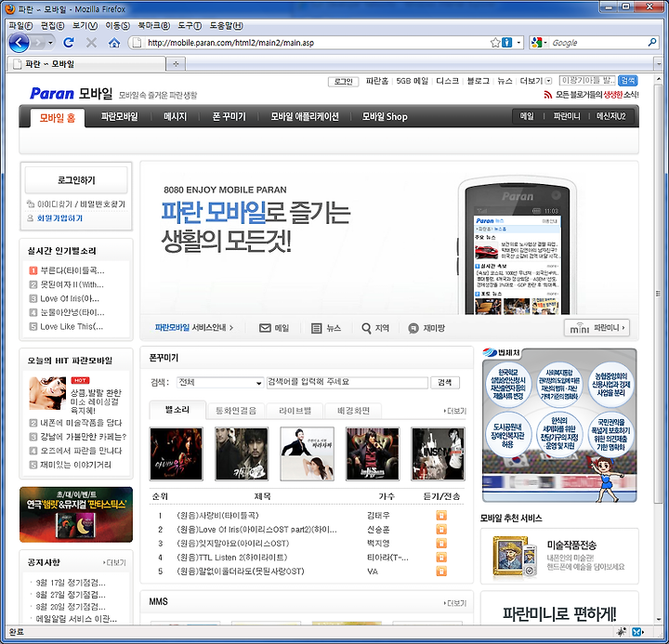Viewport: 669px width, 644px height.
Task: Expand the 더보기 dropdown in top links
Action: tap(549, 81)
